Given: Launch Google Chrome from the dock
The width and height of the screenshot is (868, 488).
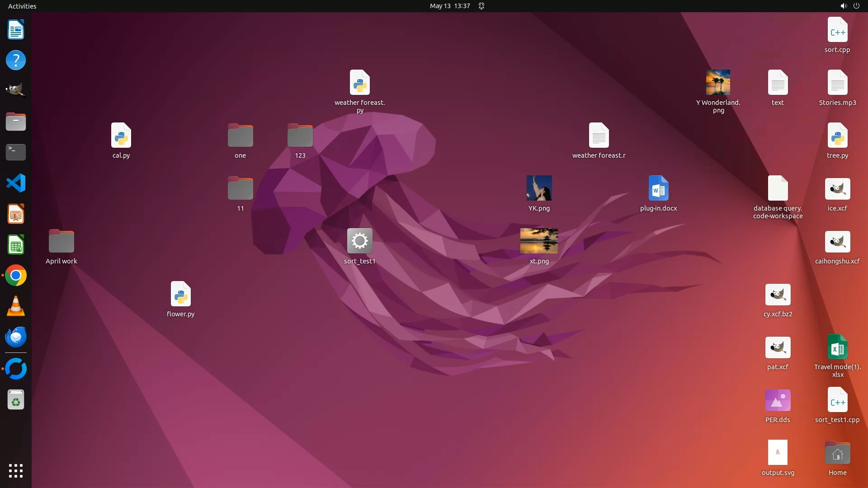Looking at the screenshot, I should (x=16, y=276).
